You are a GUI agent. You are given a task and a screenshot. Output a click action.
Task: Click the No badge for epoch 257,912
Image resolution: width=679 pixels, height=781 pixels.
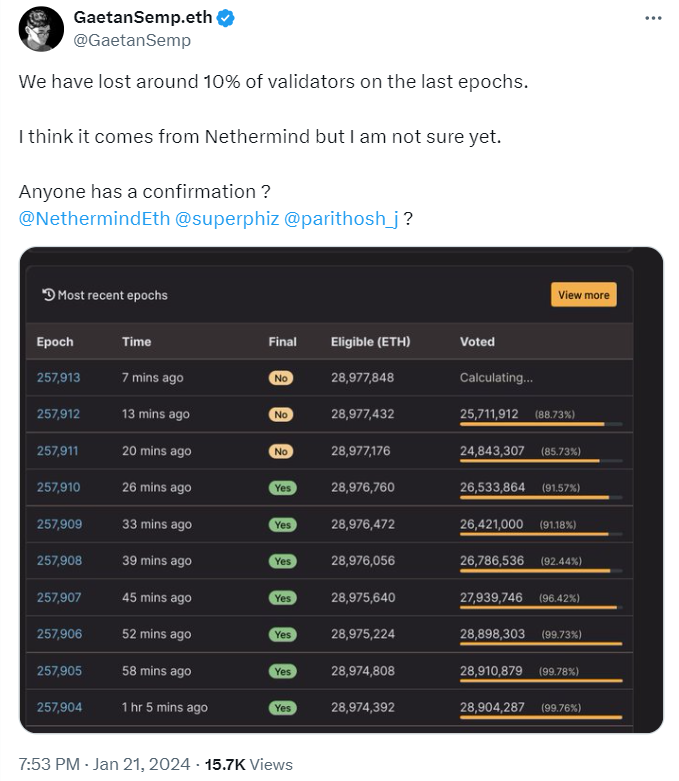click(281, 415)
